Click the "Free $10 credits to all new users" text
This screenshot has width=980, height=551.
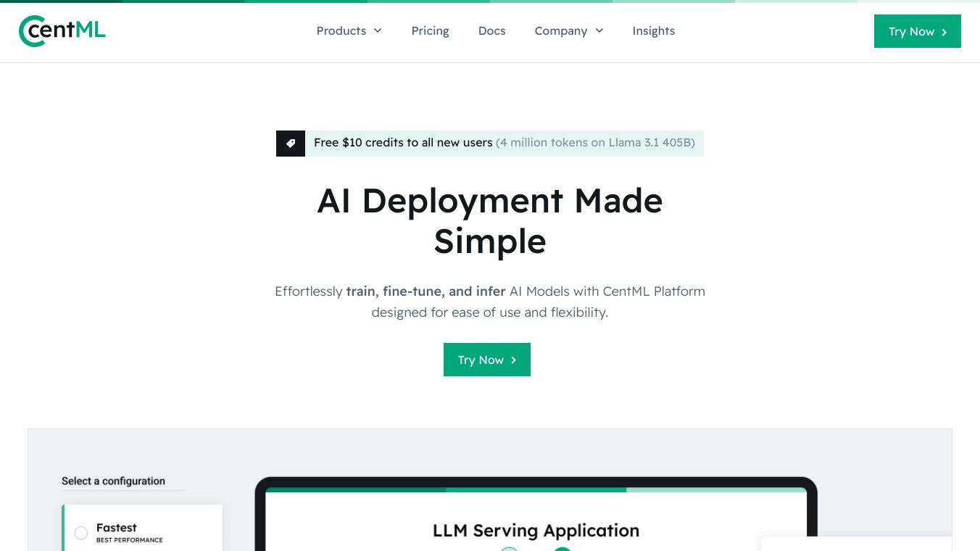[403, 143]
